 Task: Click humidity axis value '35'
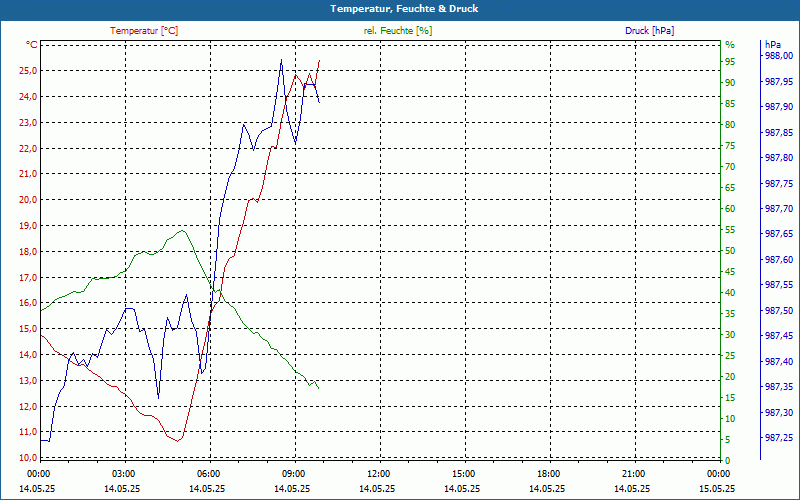[730, 314]
